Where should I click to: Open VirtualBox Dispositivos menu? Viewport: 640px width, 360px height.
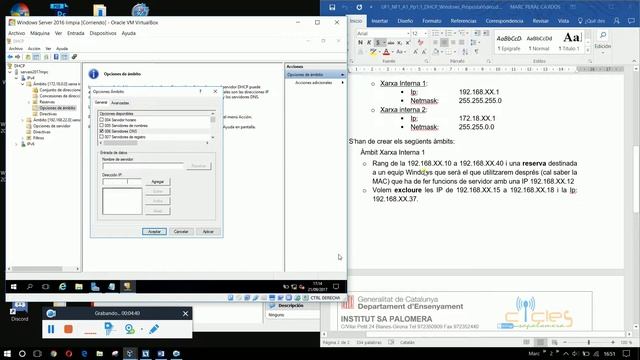coord(103,33)
